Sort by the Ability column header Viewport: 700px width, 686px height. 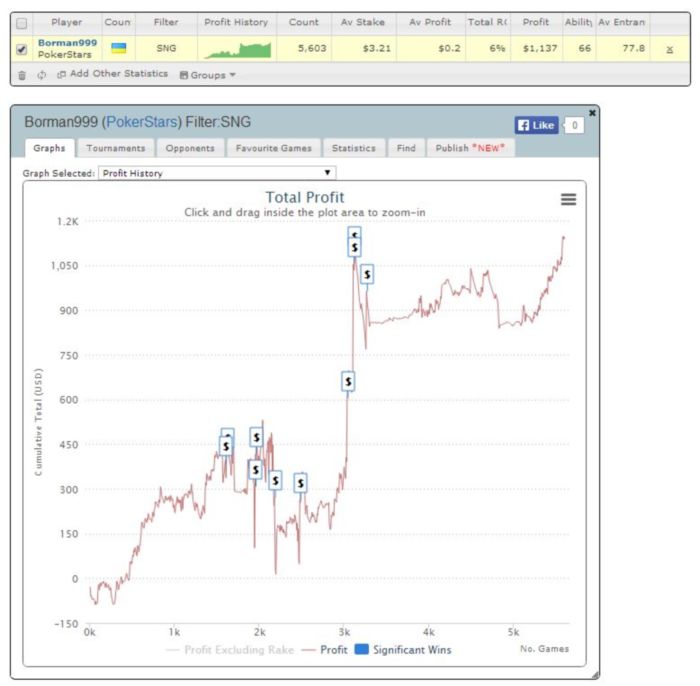579,22
